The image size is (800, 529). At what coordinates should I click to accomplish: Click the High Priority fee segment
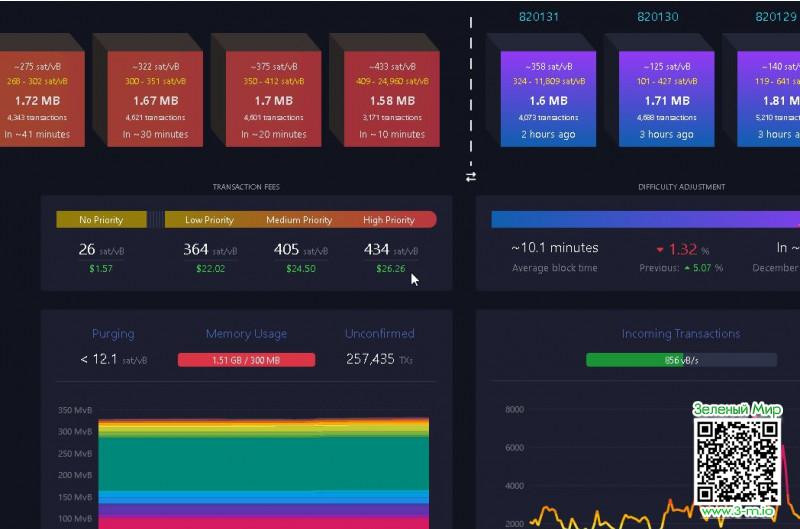tap(390, 220)
